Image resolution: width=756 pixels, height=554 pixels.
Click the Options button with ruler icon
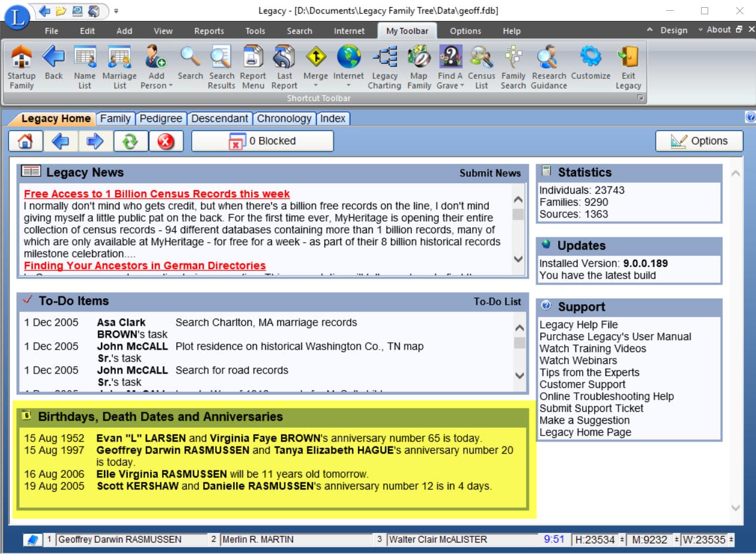[699, 141]
